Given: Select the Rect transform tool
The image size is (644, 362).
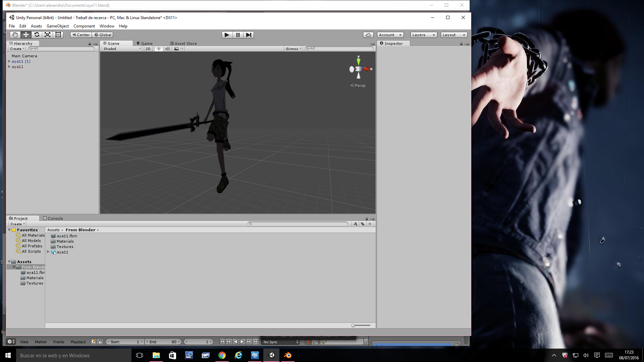Looking at the screenshot, I should pyautogui.click(x=58, y=35).
